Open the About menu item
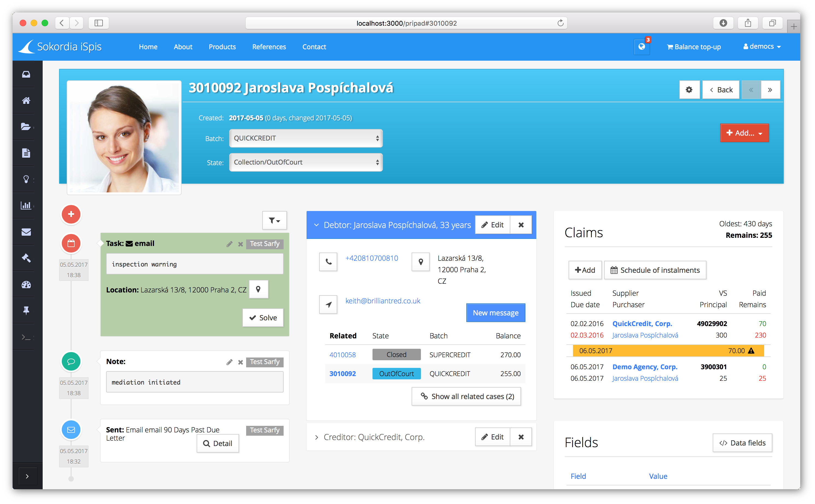Viewport: 815px width, 504px height. [x=183, y=47]
